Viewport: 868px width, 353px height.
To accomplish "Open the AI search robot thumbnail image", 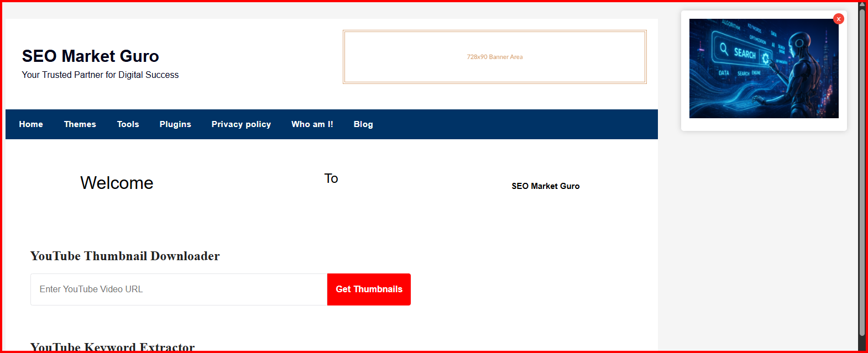I will [x=764, y=69].
